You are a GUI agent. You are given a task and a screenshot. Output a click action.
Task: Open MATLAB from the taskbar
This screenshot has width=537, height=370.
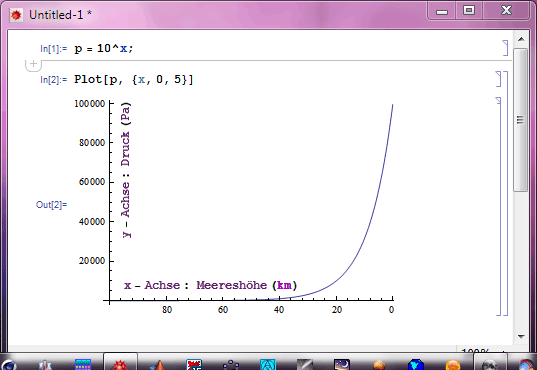click(158, 365)
